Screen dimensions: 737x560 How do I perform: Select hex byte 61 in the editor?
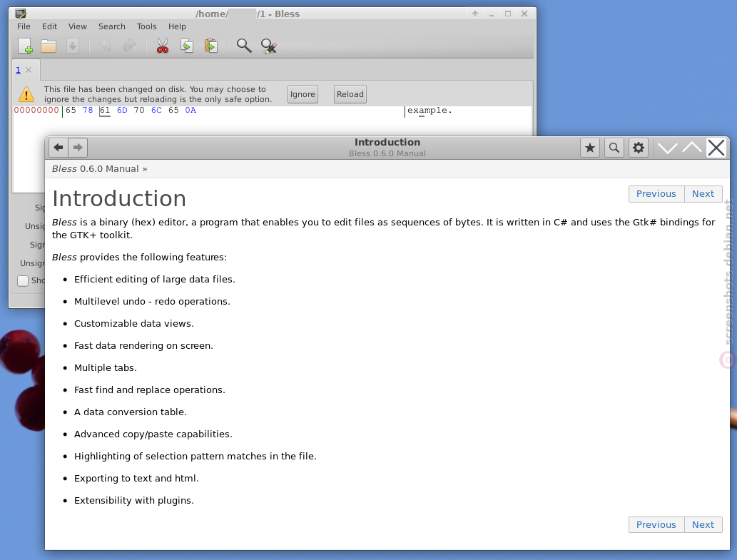click(105, 111)
